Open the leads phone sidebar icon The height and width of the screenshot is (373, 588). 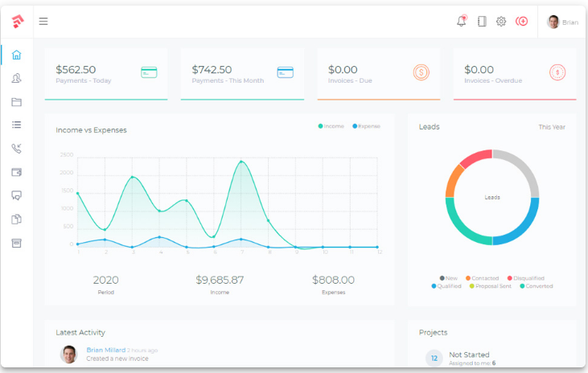click(x=16, y=149)
